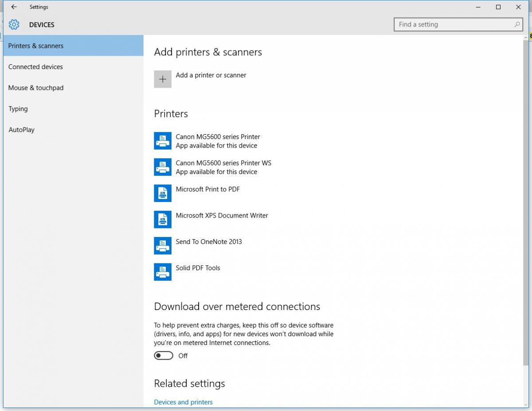Click the Canon MG5600 series Printer icon
This screenshot has width=532, height=411.
tap(163, 141)
